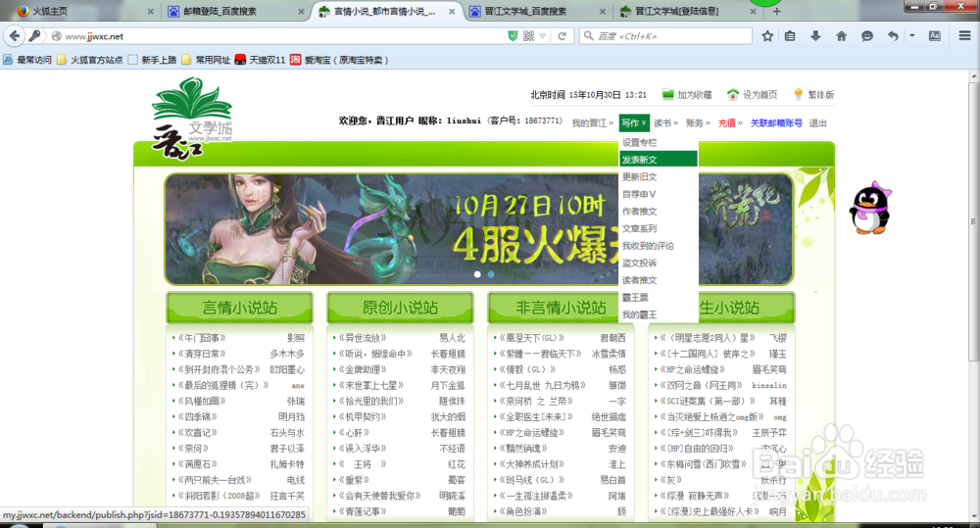Open 火狐官方站点 bookmark folder
980x528 pixels.
coord(90,60)
